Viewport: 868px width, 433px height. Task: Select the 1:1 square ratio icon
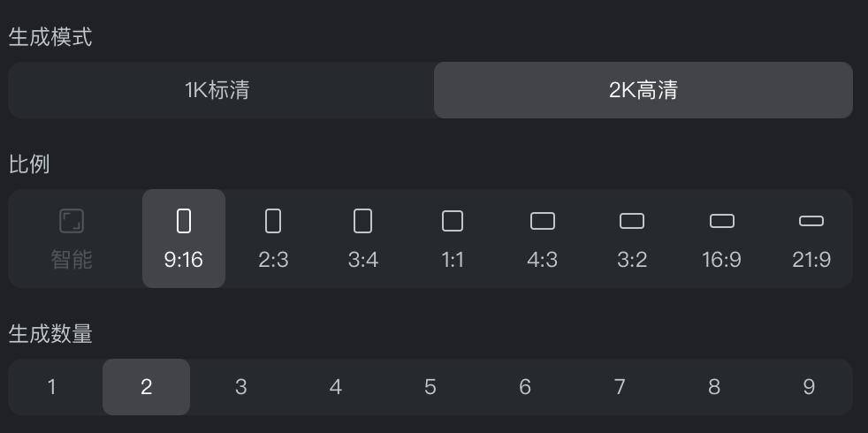click(453, 221)
